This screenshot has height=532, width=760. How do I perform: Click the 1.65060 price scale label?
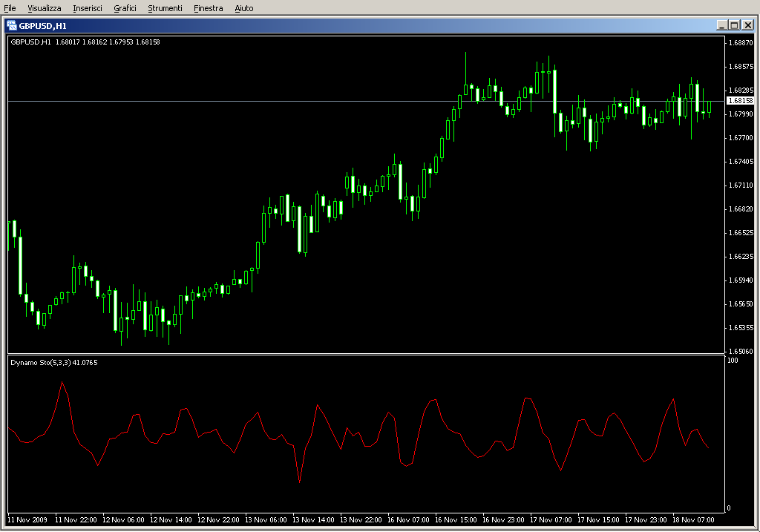tap(741, 351)
